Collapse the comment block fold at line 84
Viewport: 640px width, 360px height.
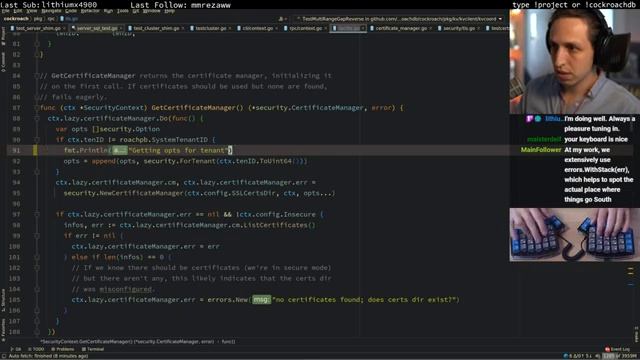pyautogui.click(x=37, y=76)
